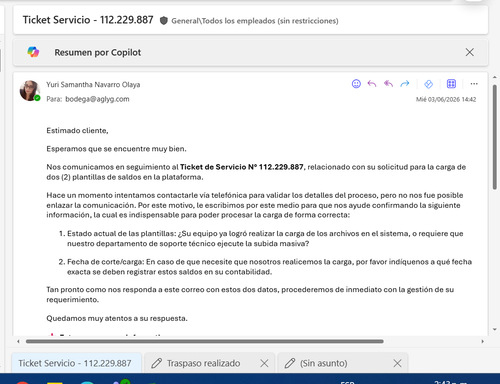Click the line Quedamos muy atentos a su respuesta.
This screenshot has width=500, height=384.
[x=117, y=318]
